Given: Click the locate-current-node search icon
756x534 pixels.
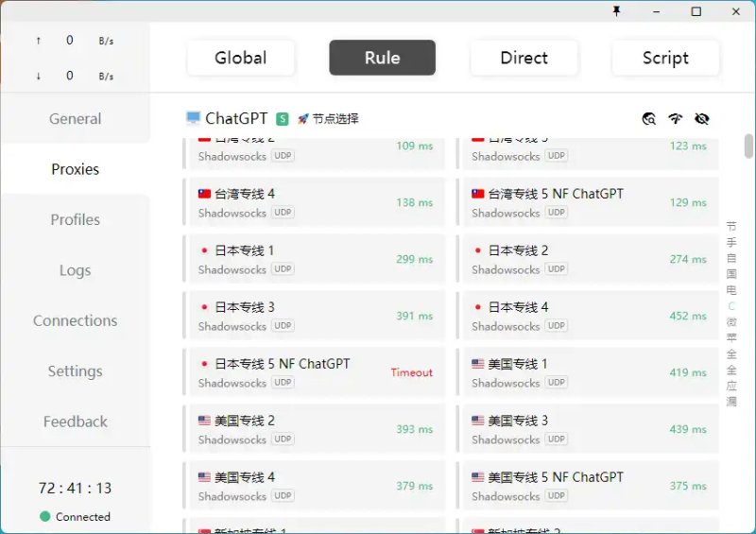Looking at the screenshot, I should (649, 119).
